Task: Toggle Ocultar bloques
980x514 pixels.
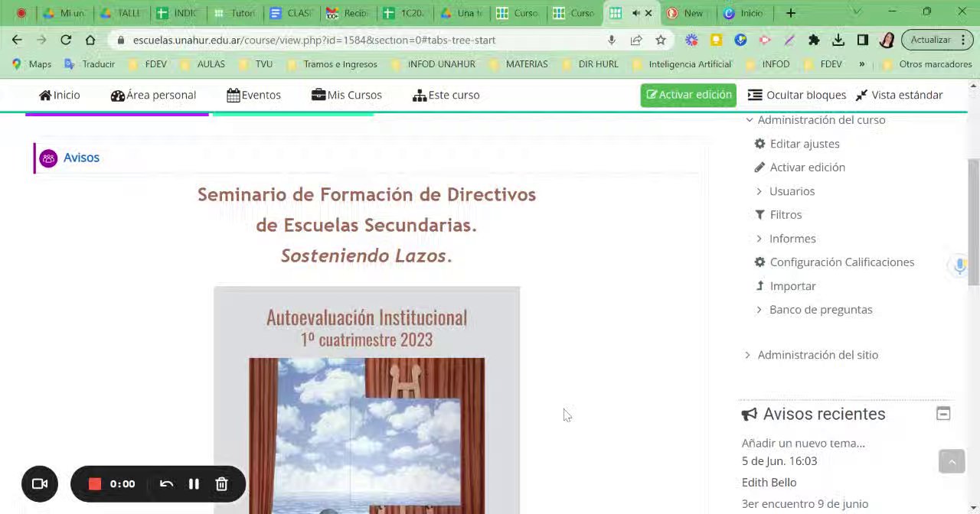Action: pos(796,95)
